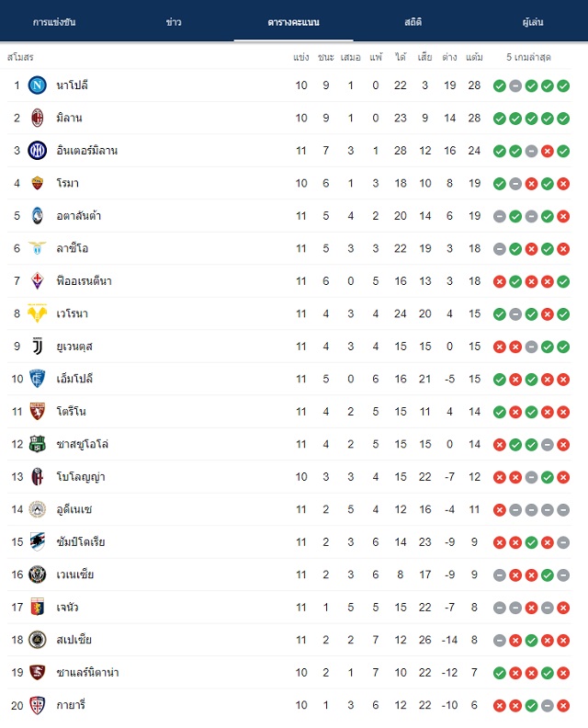Click the Cagliari club crest
The image size is (588, 728).
point(37,705)
